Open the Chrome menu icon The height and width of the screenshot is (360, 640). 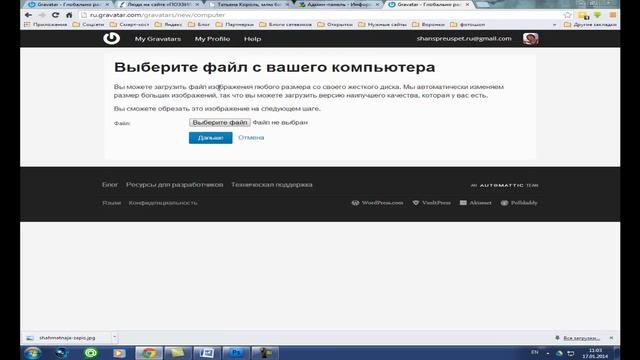coord(613,15)
